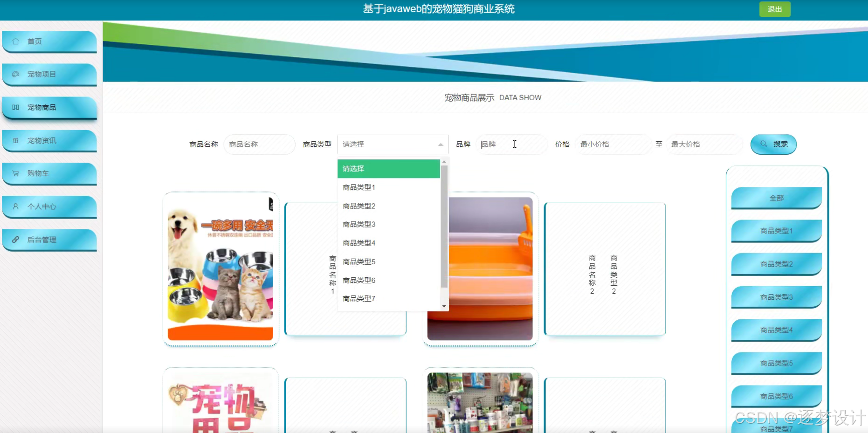
Task: Choose 商品类型6 in the dropdown list
Action: pyautogui.click(x=389, y=280)
